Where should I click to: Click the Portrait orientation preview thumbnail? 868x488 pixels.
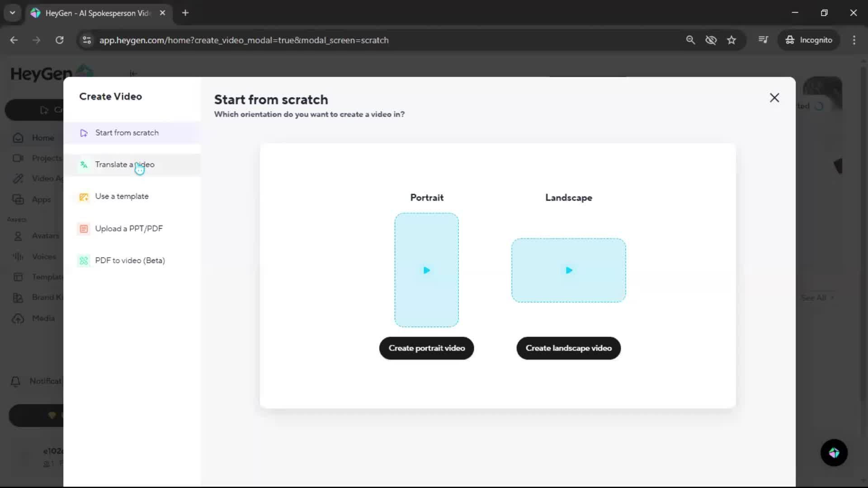(426, 270)
